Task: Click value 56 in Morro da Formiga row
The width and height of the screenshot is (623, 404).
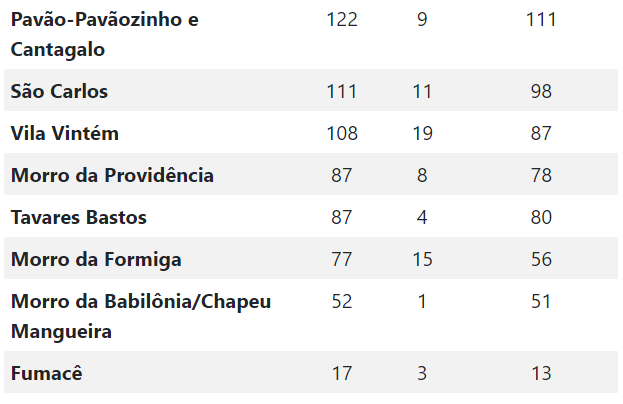Action: (541, 259)
